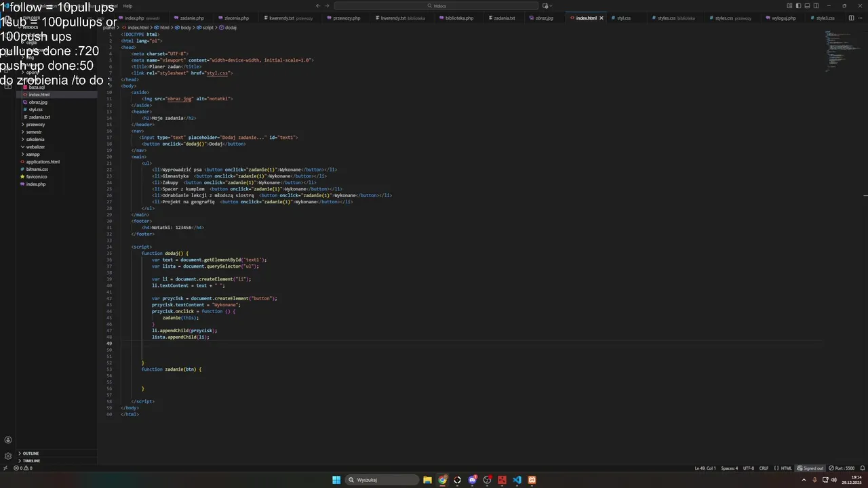Click the remote window indicator in status bar
Screen dimensions: 868x488
pyautogui.click(x=5, y=468)
